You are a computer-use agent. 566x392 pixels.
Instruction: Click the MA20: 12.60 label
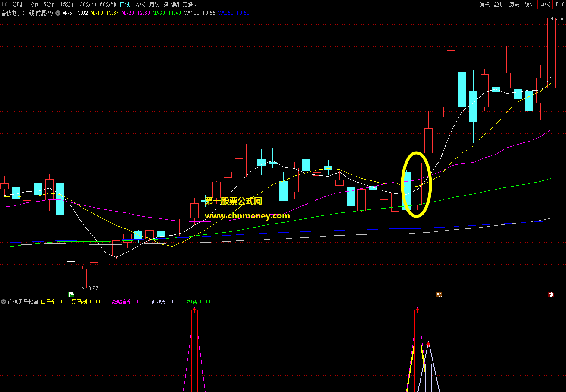pyautogui.click(x=136, y=13)
